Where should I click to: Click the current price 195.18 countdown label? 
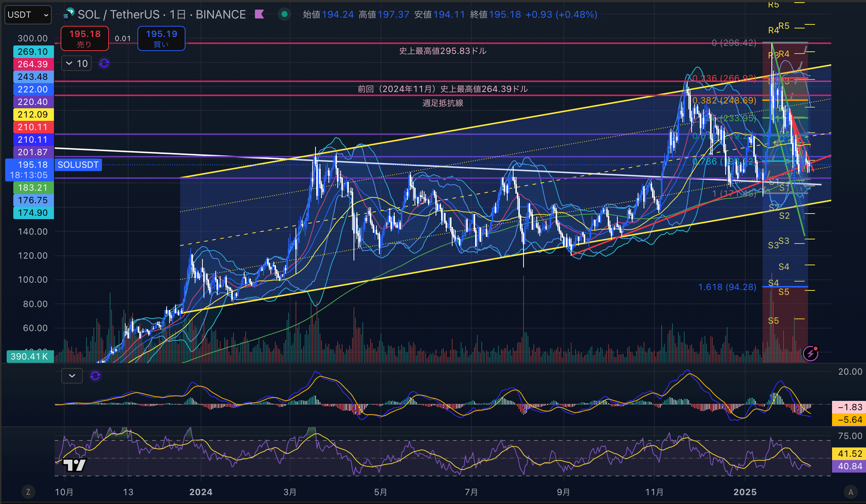coord(30,170)
